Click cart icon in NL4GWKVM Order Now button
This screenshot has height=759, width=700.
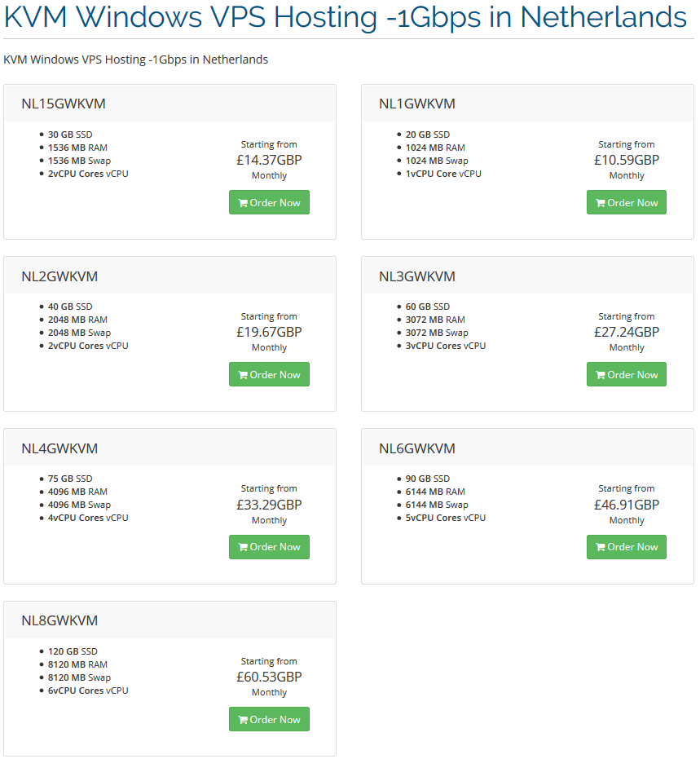[x=243, y=547]
